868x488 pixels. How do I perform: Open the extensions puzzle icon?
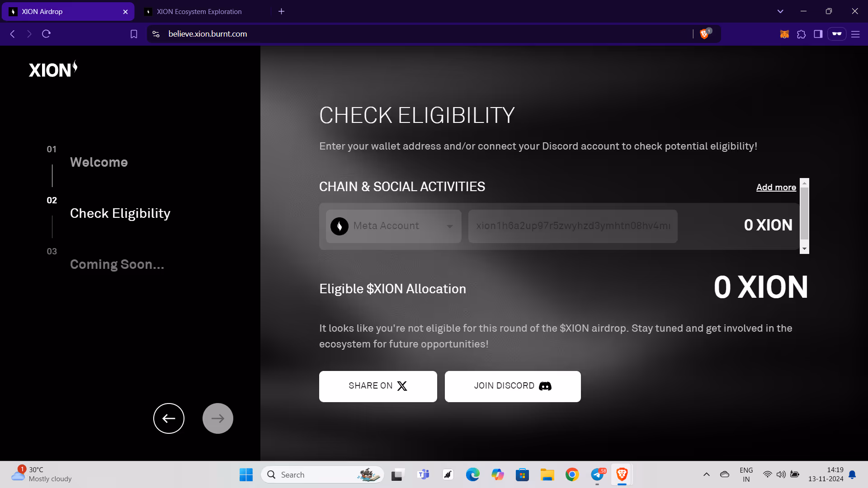click(801, 34)
